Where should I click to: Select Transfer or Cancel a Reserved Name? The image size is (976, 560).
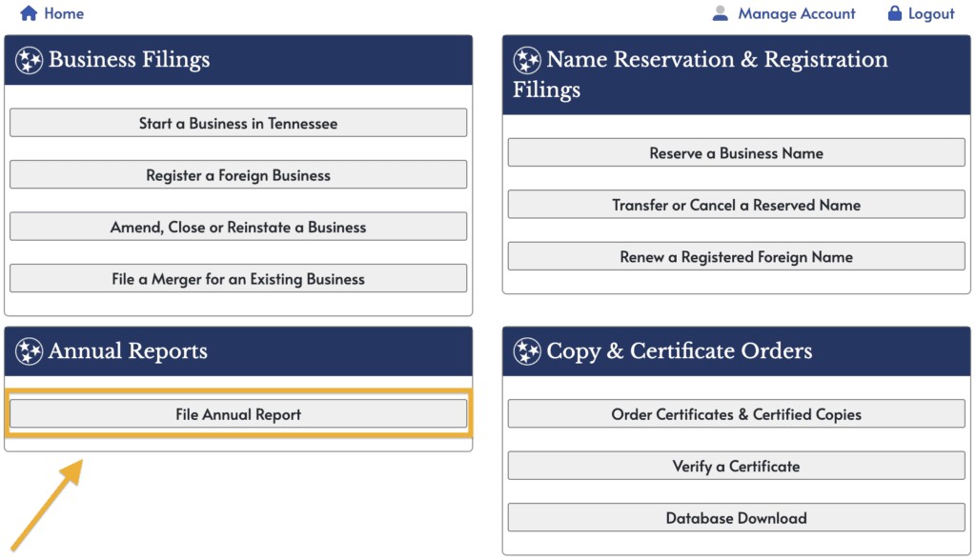pos(736,204)
